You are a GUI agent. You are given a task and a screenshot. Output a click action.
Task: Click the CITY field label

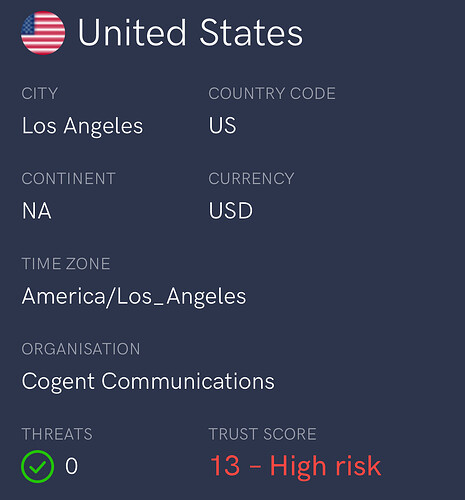[40, 93]
